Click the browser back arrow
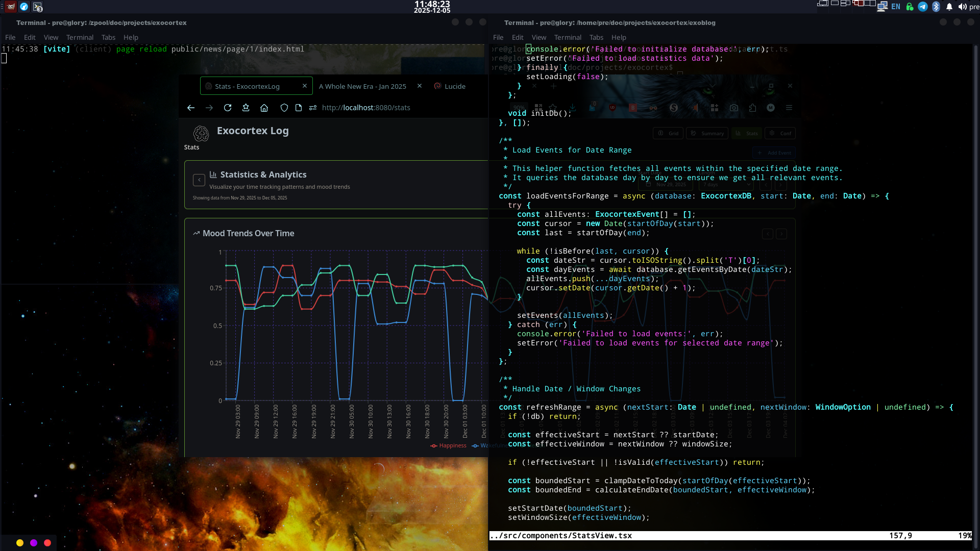Viewport: 980px width, 551px height. 191,108
